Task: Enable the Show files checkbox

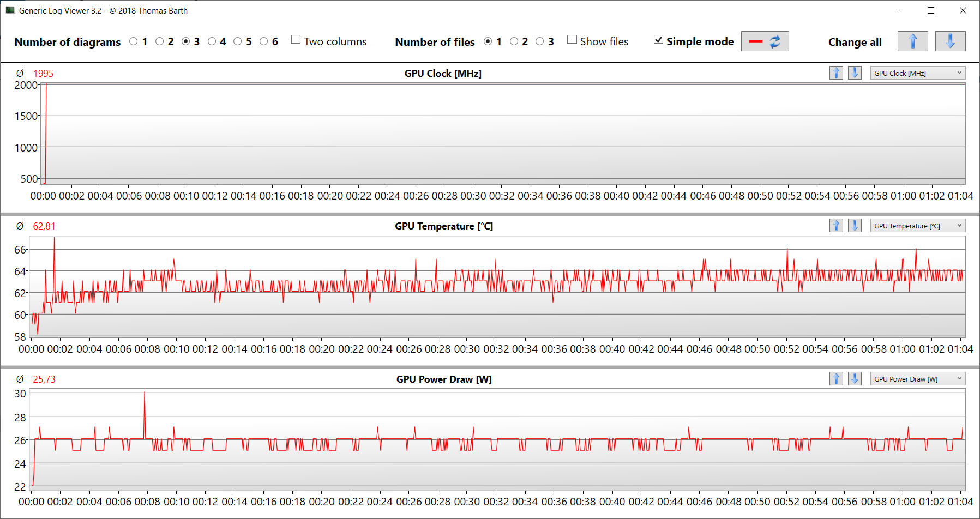Action: 572,40
